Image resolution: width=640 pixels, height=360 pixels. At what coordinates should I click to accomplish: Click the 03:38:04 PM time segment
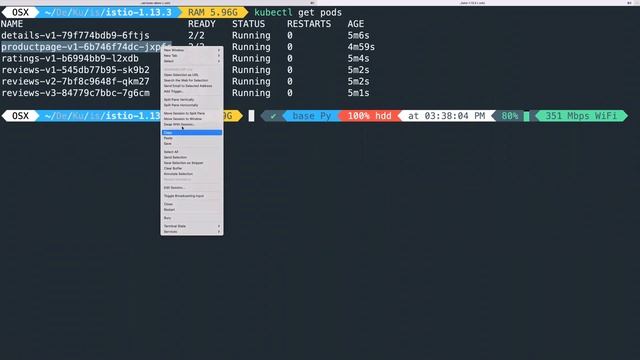[x=447, y=116]
